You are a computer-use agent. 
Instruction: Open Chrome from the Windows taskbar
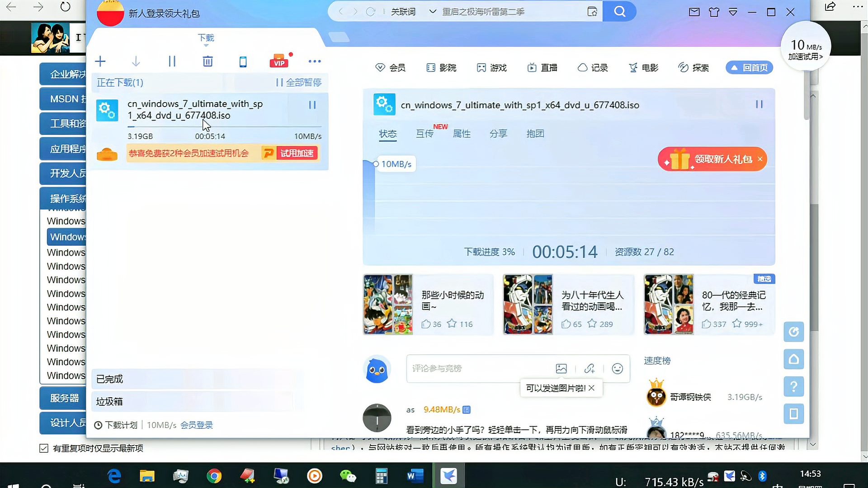(214, 476)
